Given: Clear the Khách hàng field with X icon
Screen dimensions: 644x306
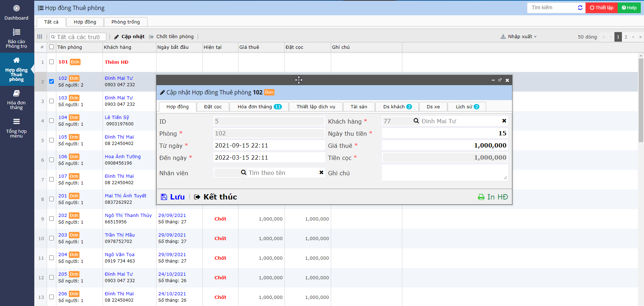Looking at the screenshot, I should (504, 121).
